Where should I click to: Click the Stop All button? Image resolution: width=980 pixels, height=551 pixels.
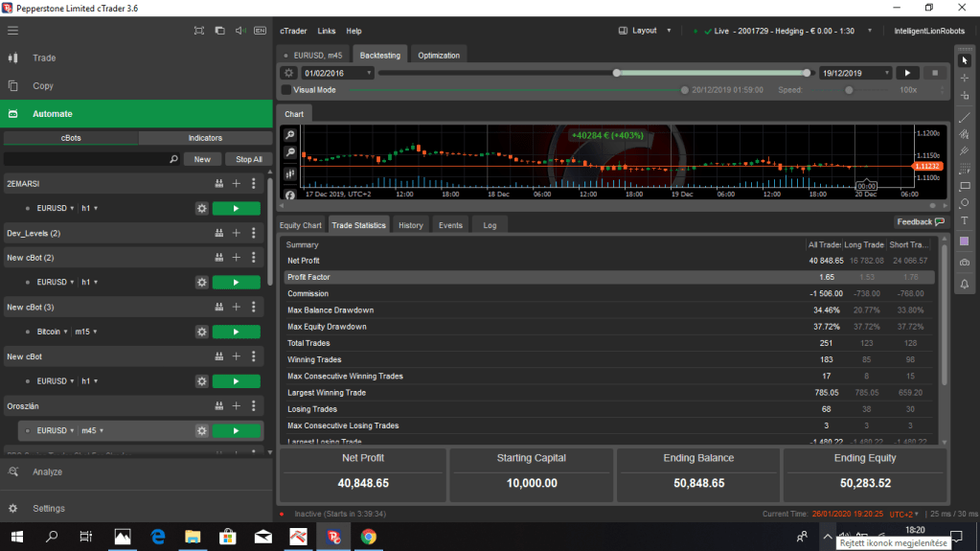click(248, 159)
